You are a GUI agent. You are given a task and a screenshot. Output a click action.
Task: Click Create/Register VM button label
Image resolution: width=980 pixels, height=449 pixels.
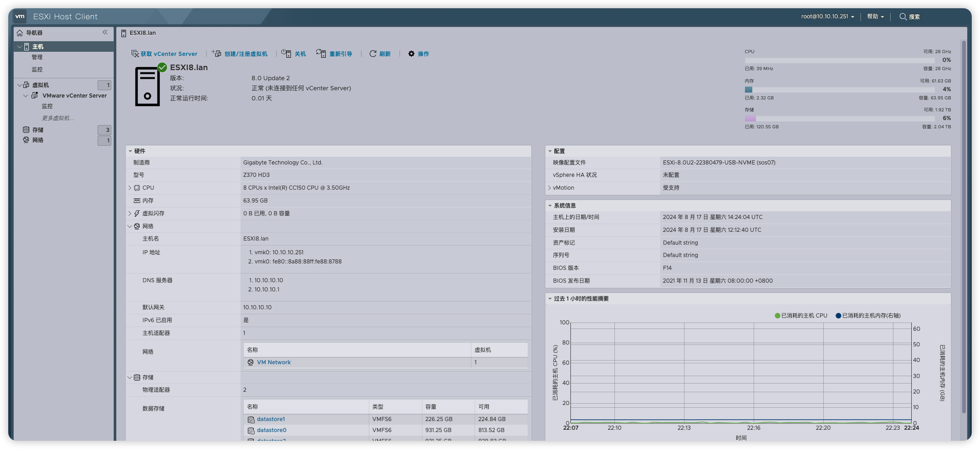pos(246,54)
